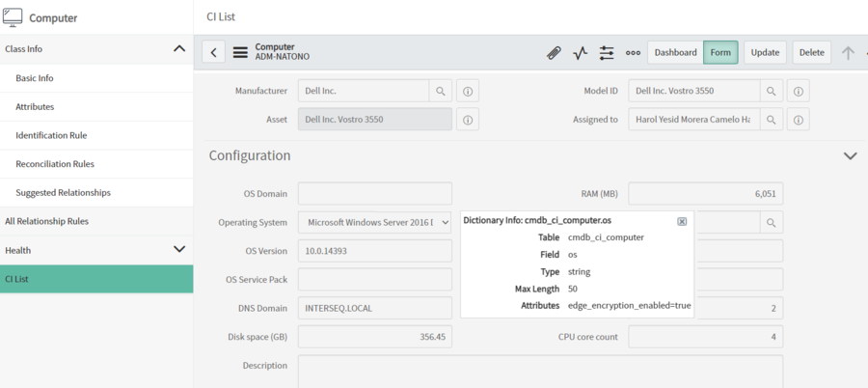Open the activity stream pulse icon
The width and height of the screenshot is (868, 388).
(580, 53)
